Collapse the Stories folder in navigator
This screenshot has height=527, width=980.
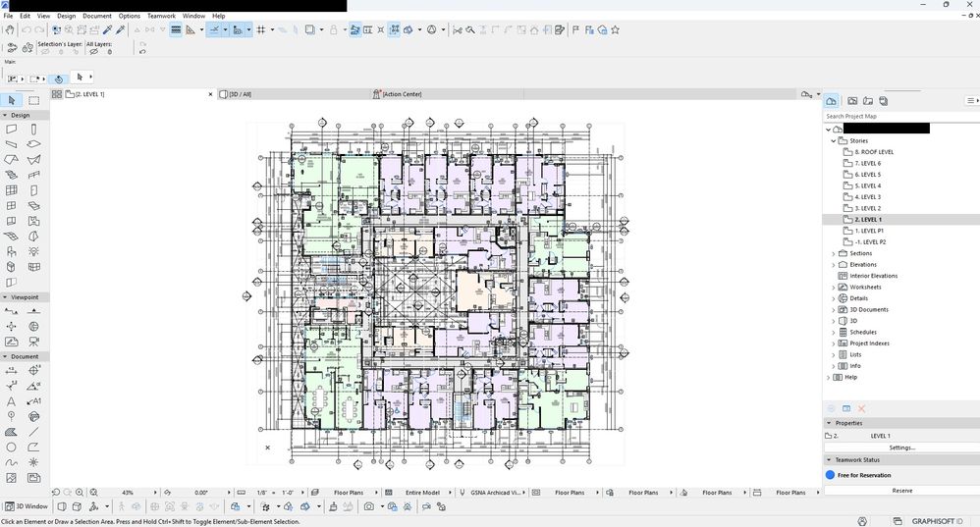pos(834,141)
